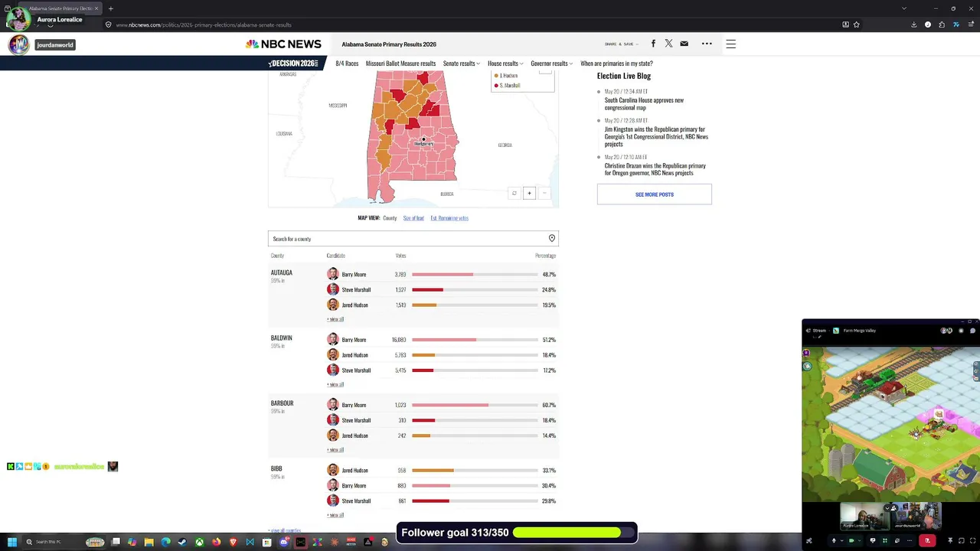Expand the Senate results dropdown
This screenshot has width=980, height=551.
click(462, 64)
